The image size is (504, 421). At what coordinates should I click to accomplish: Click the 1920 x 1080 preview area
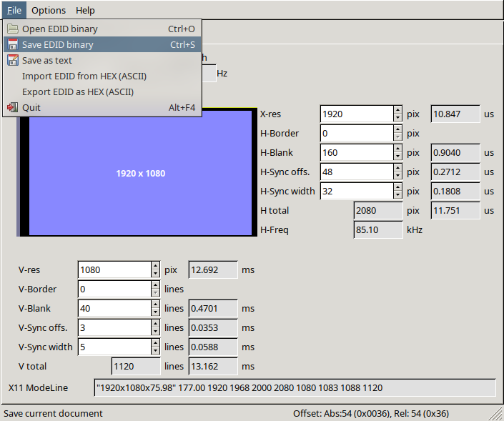click(x=140, y=173)
